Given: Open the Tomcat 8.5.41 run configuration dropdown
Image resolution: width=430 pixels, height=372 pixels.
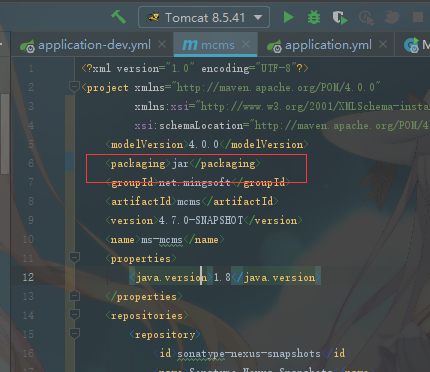Looking at the screenshot, I should tap(204, 17).
